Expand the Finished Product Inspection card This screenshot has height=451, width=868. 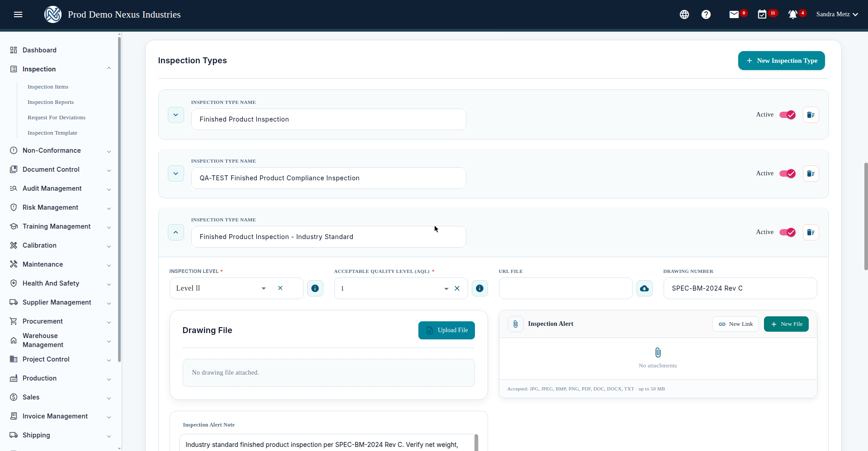pos(176,115)
